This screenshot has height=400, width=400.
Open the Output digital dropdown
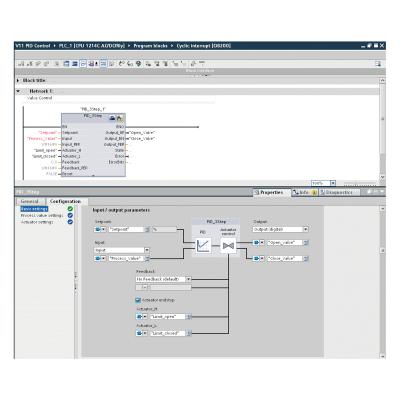point(305,229)
